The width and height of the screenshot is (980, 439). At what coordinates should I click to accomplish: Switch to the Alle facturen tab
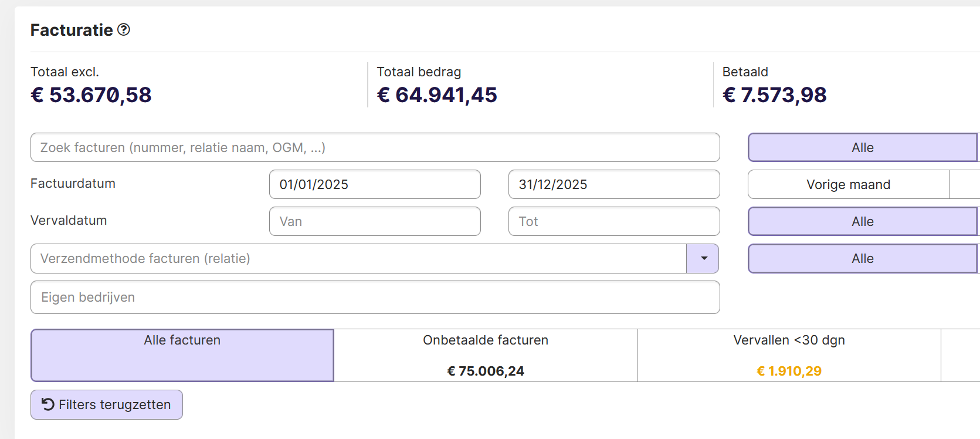click(182, 355)
